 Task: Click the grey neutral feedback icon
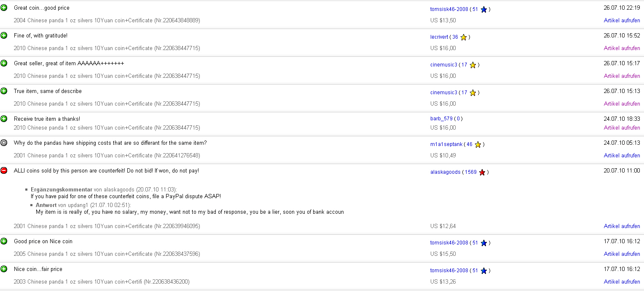[4, 143]
